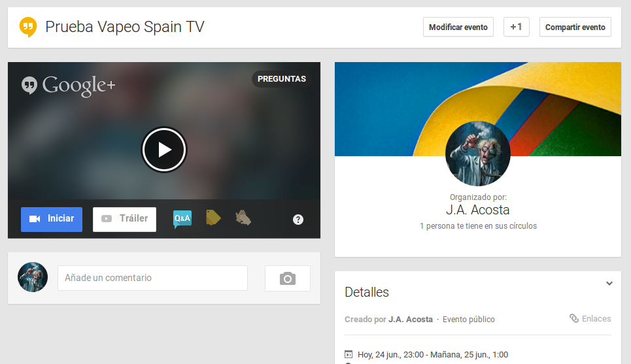
Task: Click your avatar beside comment box
Action: (x=33, y=277)
